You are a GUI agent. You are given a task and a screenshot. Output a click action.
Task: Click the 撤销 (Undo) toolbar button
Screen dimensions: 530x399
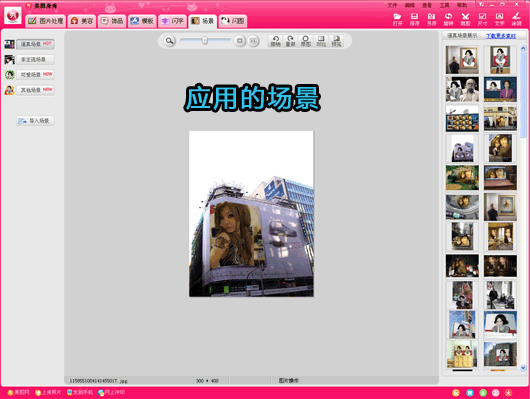(x=275, y=41)
